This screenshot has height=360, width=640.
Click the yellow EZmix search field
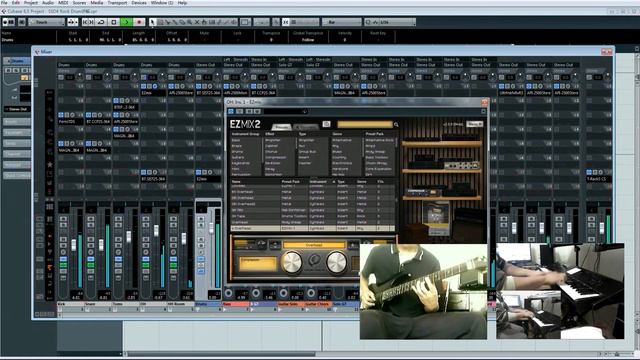pos(365,124)
